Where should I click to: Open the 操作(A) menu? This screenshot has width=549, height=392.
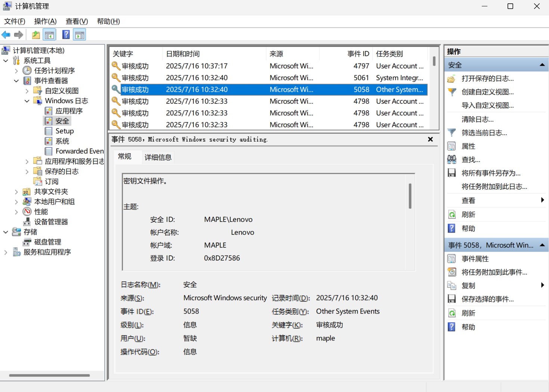[x=45, y=21]
